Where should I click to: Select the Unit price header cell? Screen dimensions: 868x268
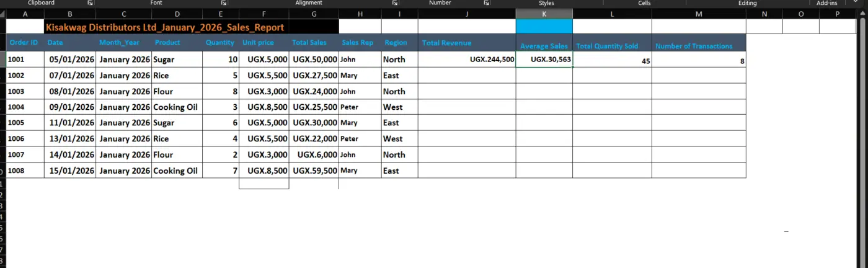coord(264,43)
